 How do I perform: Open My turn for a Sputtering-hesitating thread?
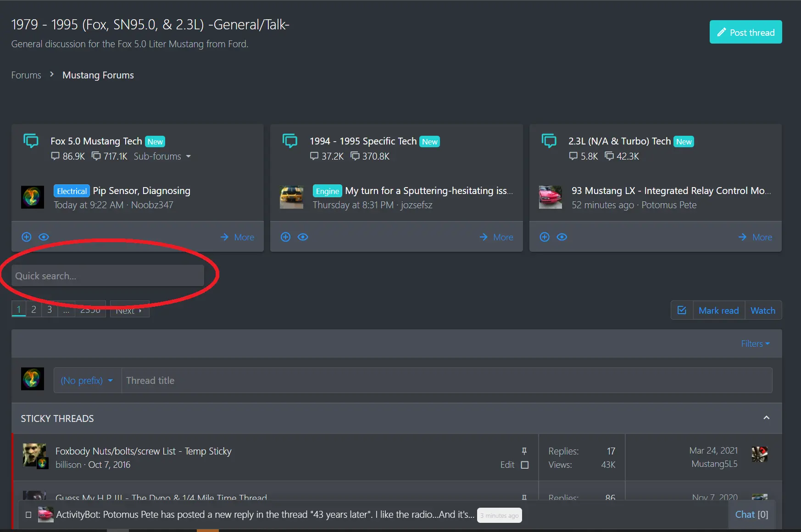[x=429, y=191]
